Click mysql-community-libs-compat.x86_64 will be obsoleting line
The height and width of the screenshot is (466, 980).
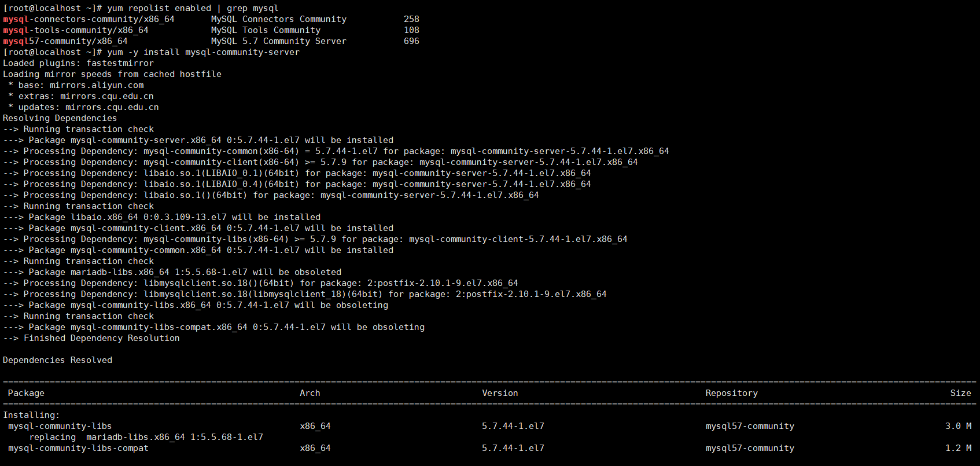click(x=213, y=327)
